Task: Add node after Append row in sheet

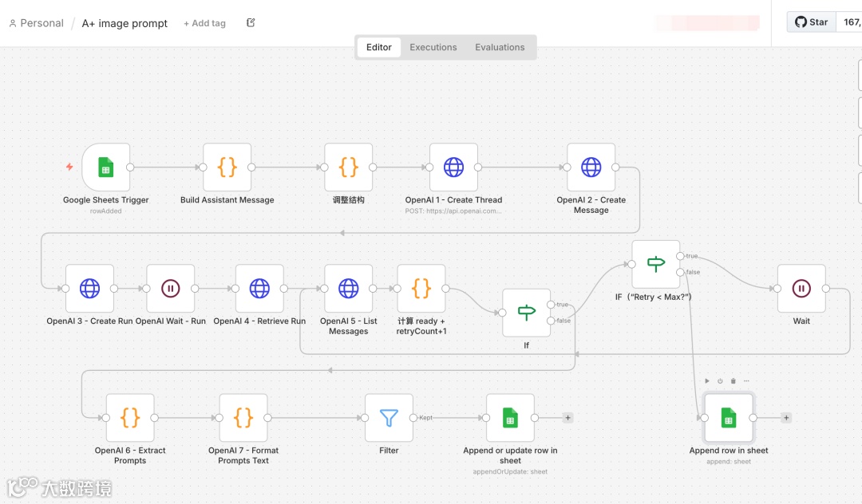Action: [786, 418]
